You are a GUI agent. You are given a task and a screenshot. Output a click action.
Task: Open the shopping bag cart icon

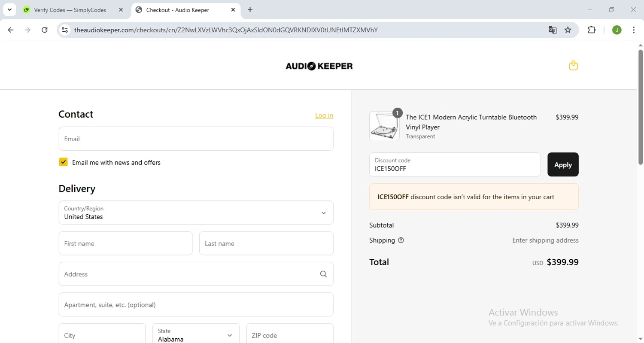pyautogui.click(x=573, y=66)
